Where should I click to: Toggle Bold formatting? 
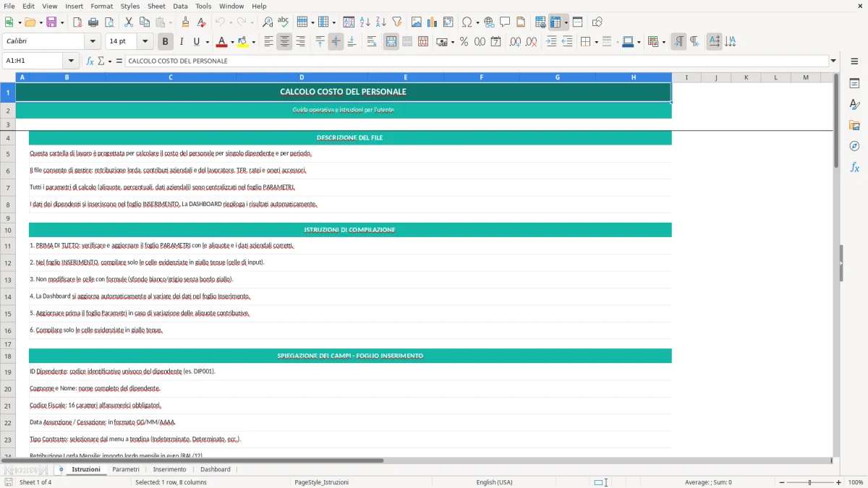pyautogui.click(x=166, y=42)
